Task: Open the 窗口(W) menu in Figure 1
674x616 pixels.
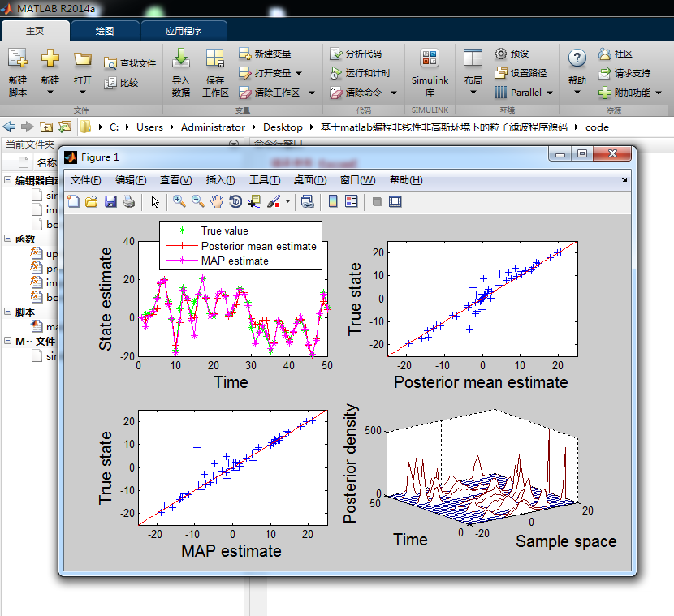Action: click(x=357, y=180)
